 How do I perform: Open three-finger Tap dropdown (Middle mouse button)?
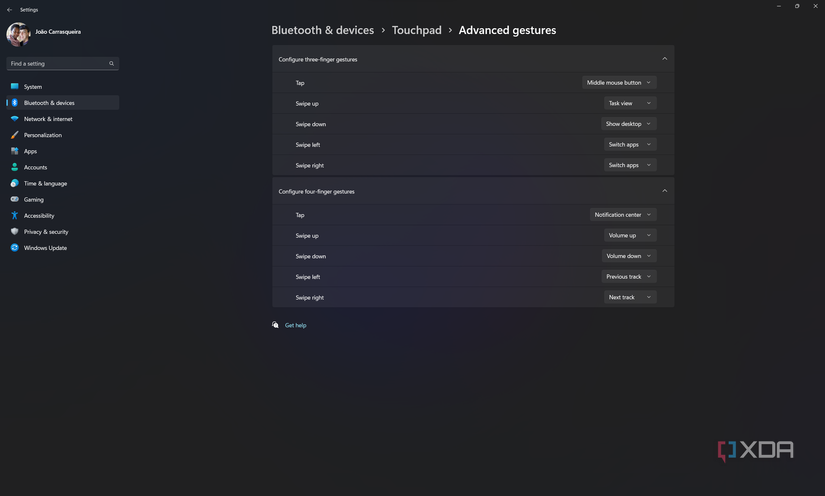[x=619, y=83]
